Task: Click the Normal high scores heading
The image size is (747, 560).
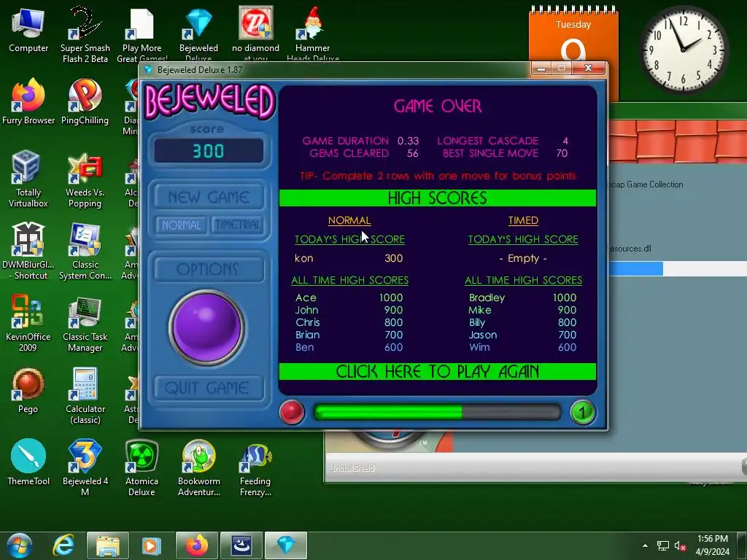Action: (349, 220)
